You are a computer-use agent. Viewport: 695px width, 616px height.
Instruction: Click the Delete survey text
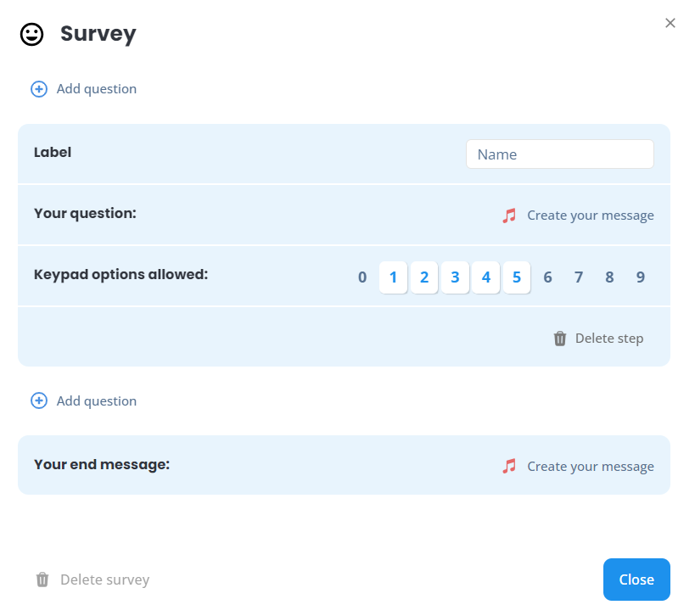105,580
